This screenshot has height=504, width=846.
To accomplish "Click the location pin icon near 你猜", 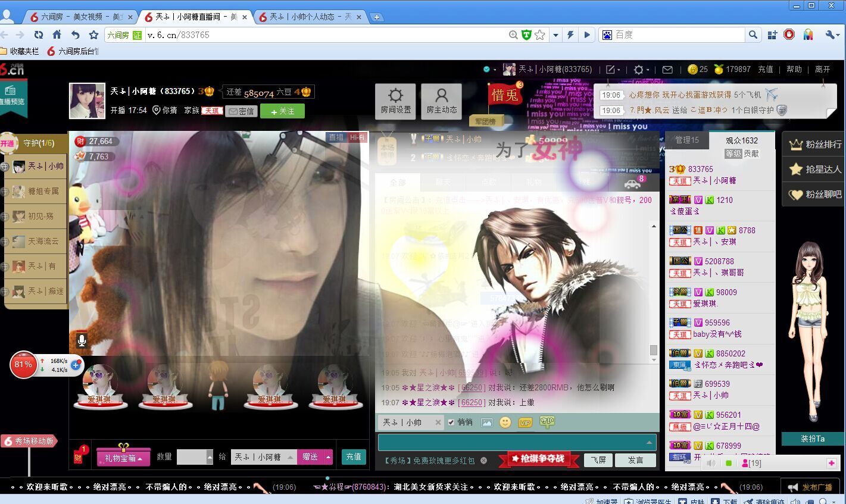I will 157,110.
